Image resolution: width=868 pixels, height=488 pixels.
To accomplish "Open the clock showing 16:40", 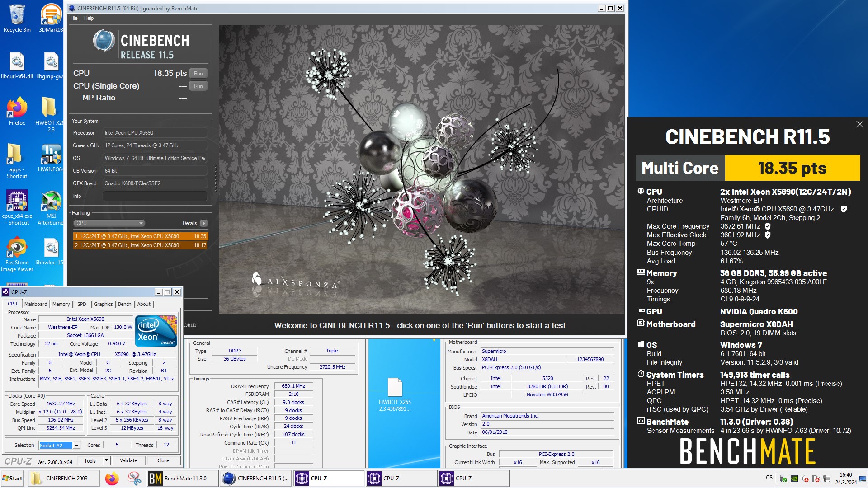I will 845,479.
